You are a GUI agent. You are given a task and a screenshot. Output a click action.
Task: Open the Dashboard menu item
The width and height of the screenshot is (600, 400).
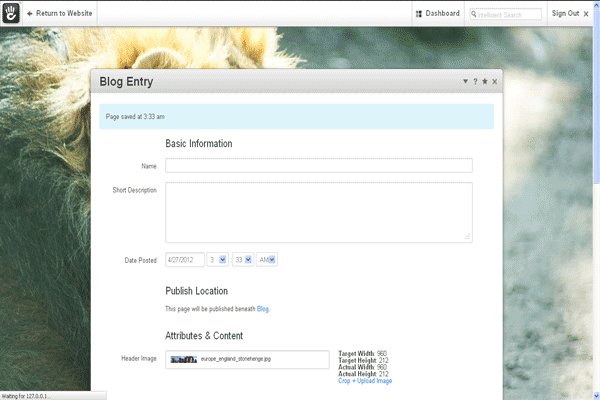(x=442, y=14)
